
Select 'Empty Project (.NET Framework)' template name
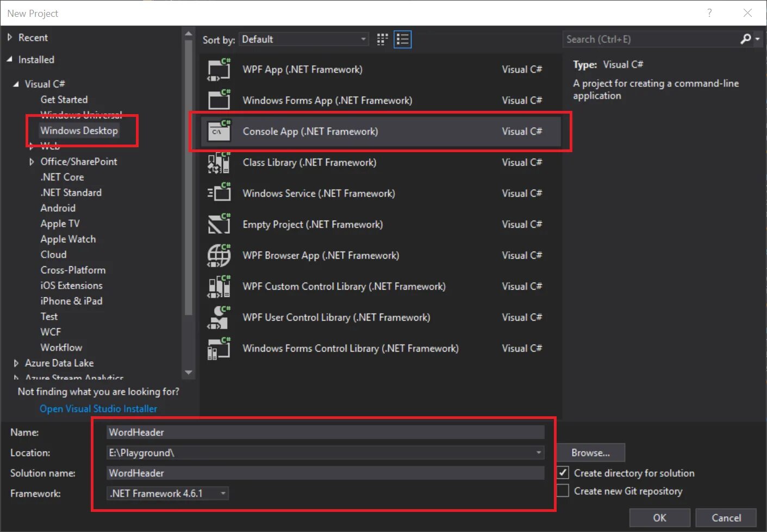(313, 224)
